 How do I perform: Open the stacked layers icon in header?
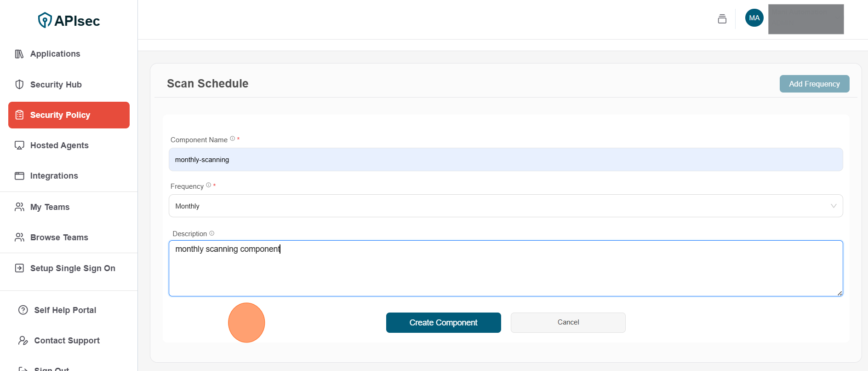click(722, 19)
